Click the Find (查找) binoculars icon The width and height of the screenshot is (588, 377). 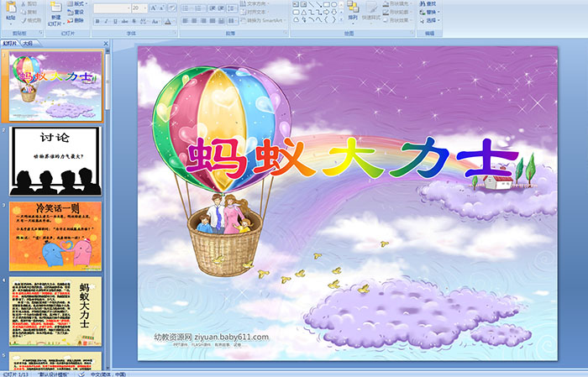[423, 4]
